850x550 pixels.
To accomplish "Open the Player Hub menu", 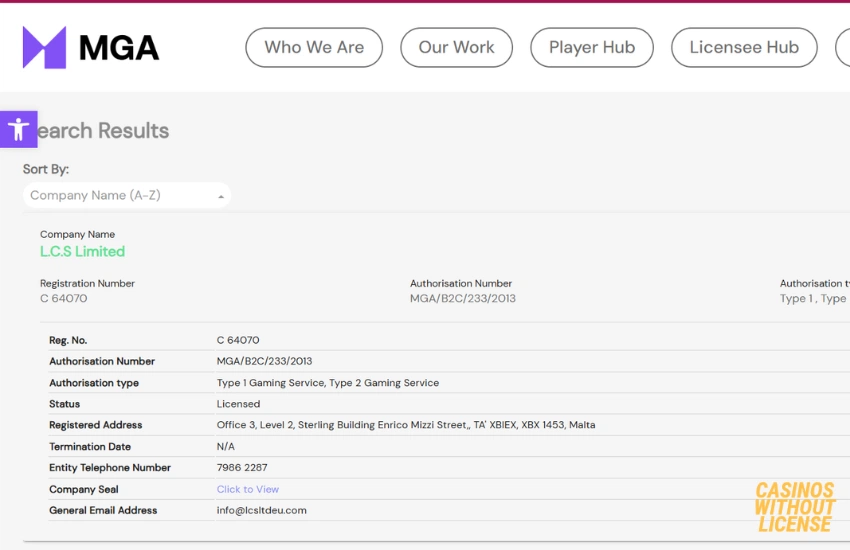I will 592,48.
